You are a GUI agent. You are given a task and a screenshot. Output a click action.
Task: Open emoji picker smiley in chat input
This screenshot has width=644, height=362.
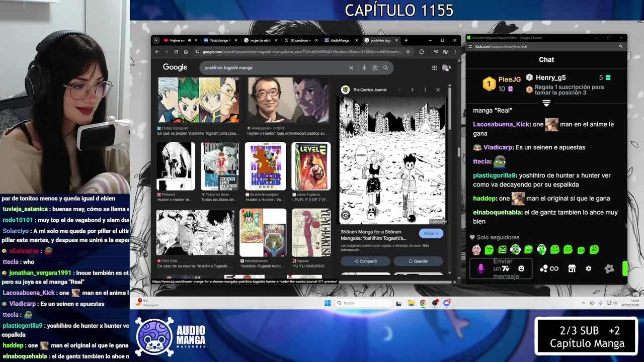click(521, 268)
